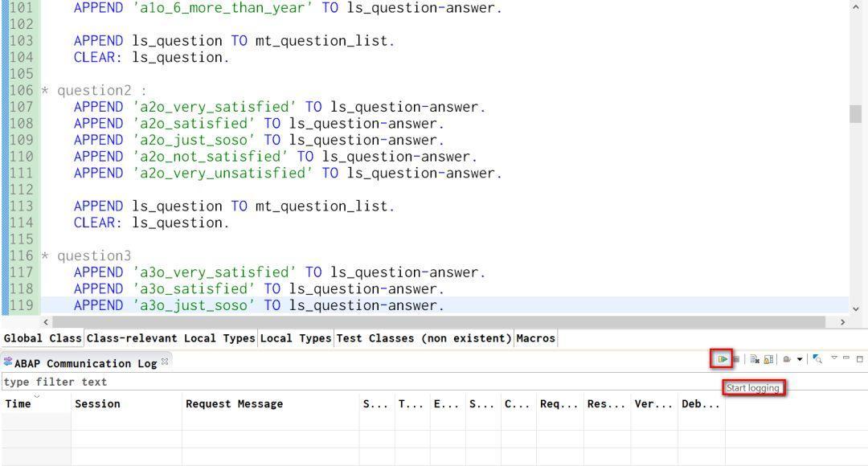This screenshot has height=466, width=868.
Task: Open the Local Types tab
Action: (x=296, y=338)
